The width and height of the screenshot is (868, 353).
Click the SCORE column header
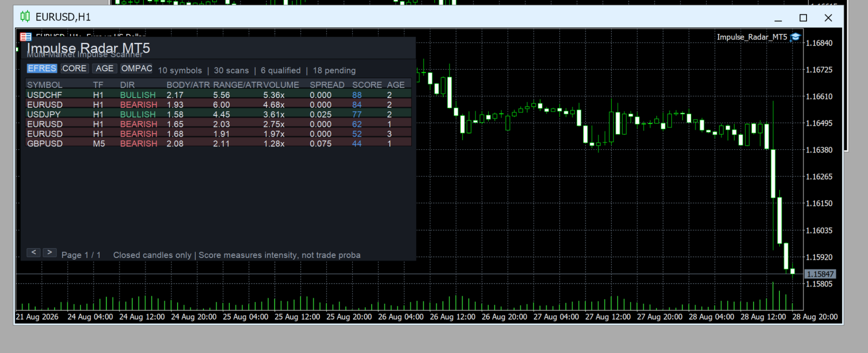[367, 85]
